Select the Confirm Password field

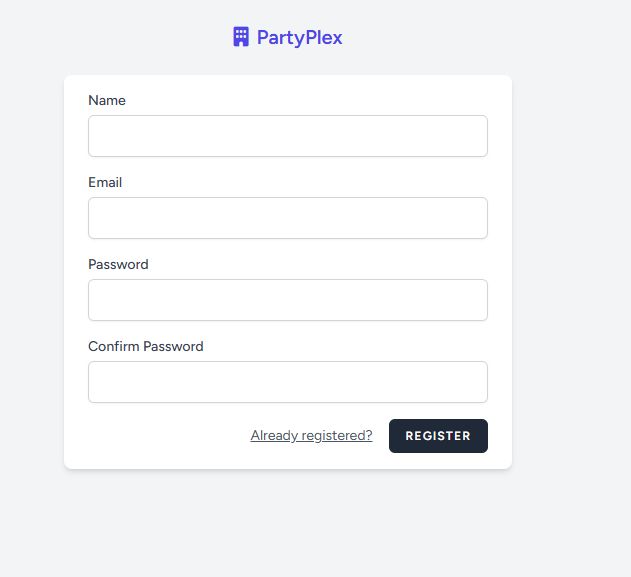pyautogui.click(x=287, y=382)
